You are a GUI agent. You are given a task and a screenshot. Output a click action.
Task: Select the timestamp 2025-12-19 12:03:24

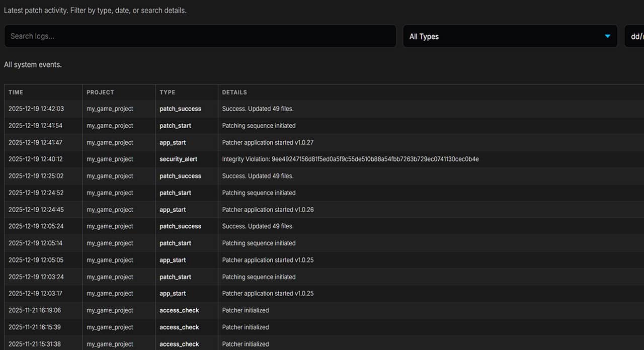click(x=36, y=277)
